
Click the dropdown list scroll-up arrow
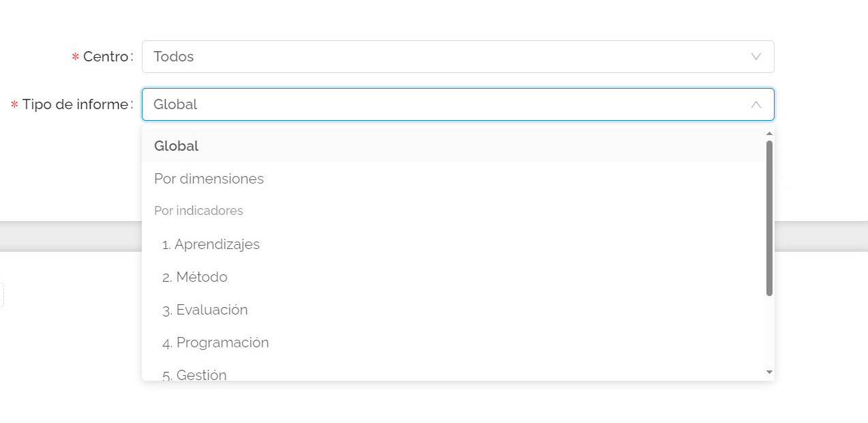pyautogui.click(x=769, y=134)
